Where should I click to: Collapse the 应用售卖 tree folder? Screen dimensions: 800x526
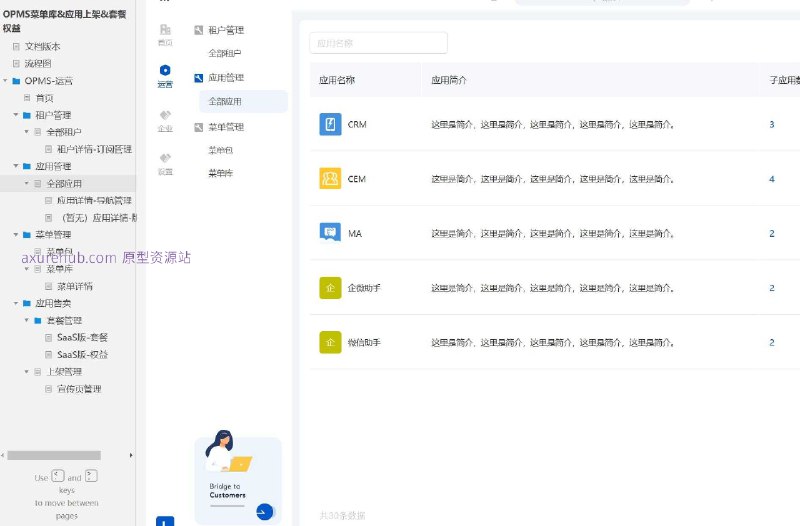tap(16, 303)
